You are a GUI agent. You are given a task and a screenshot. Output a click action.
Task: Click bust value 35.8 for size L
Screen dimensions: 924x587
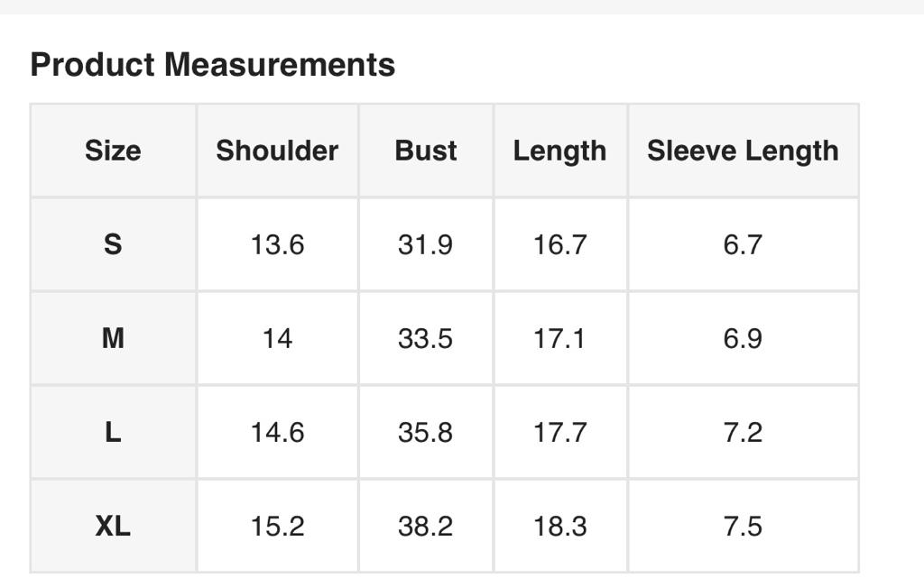tap(426, 432)
